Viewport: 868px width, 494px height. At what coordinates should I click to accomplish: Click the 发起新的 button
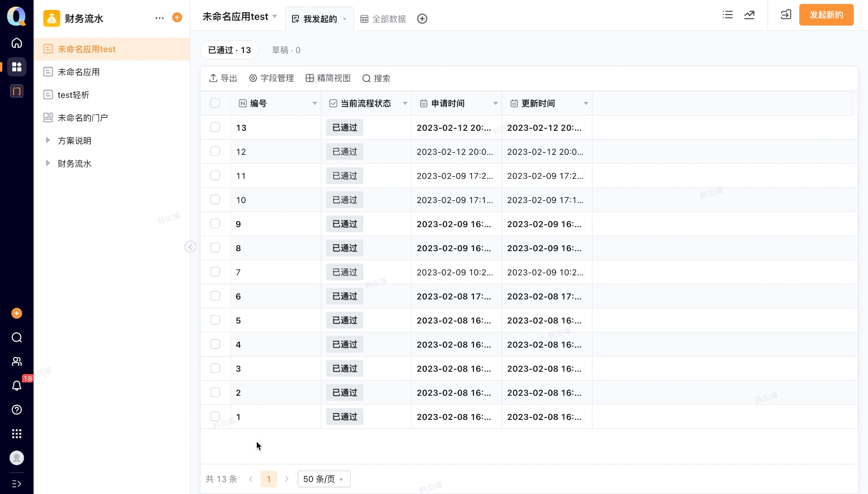(826, 15)
